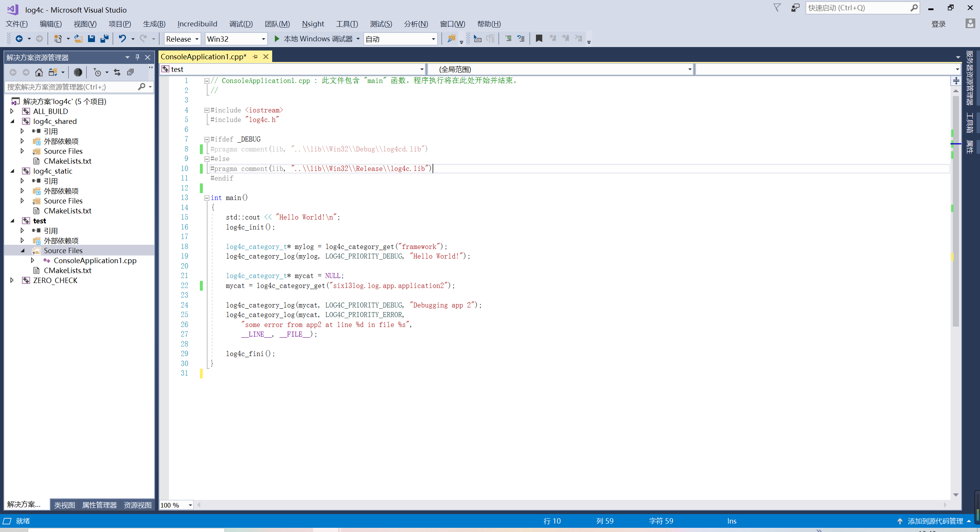The image size is (980, 532).
Task: Pin the ConsoleApplication1.cpp document tab
Action: coord(255,57)
